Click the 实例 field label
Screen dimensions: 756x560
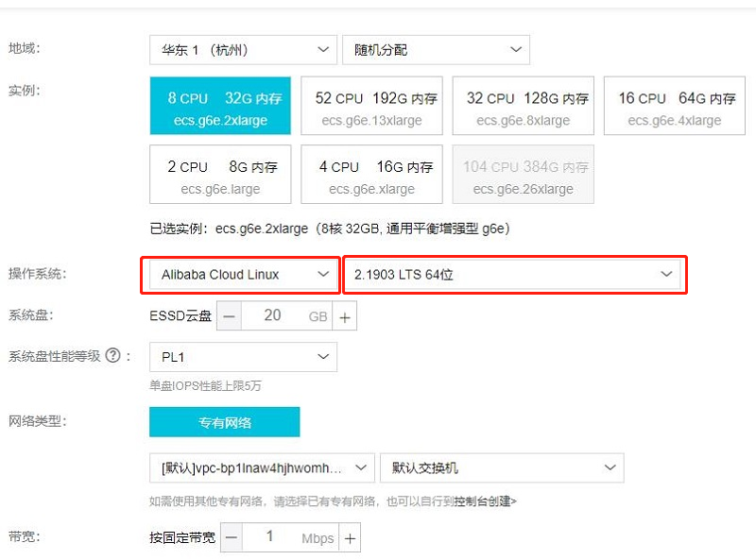click(x=25, y=90)
